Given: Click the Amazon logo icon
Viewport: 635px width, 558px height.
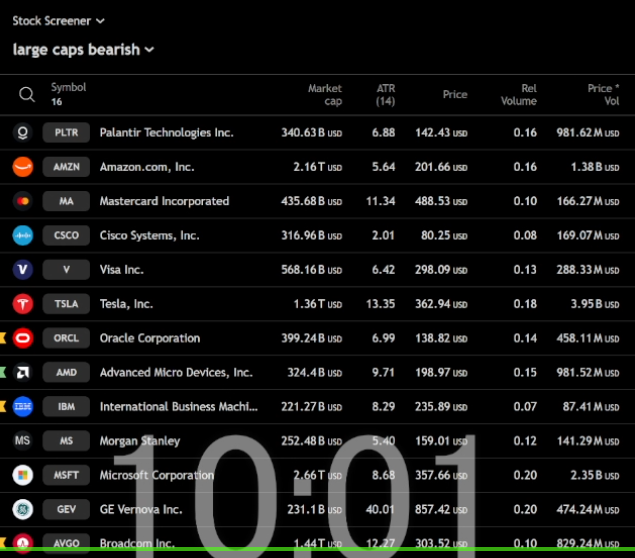Looking at the screenshot, I should click(23, 167).
